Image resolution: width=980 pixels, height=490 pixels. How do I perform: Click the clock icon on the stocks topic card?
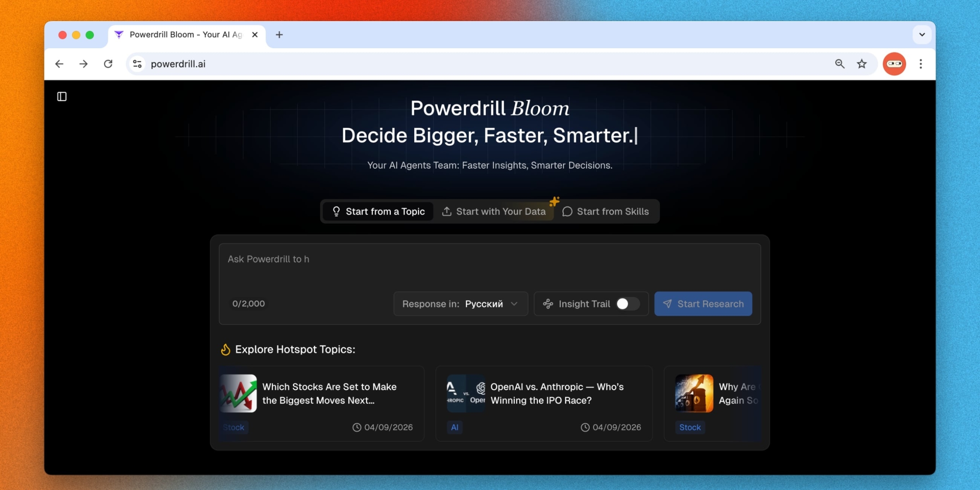(356, 428)
